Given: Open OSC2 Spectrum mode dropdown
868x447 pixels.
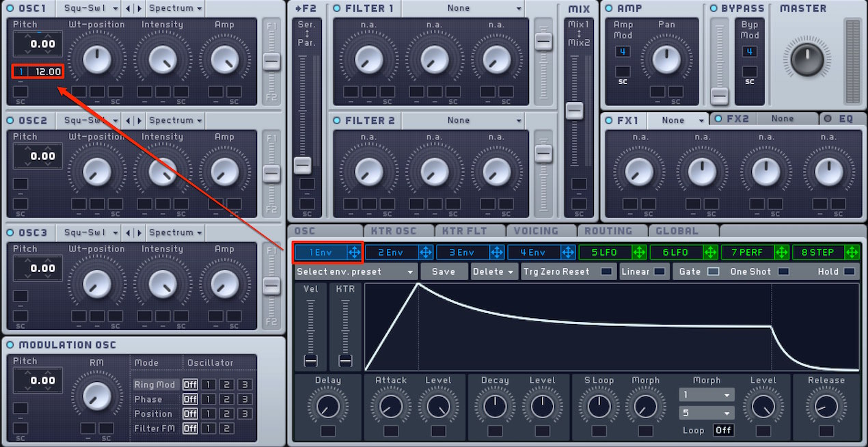Looking at the screenshot, I should 176,120.
